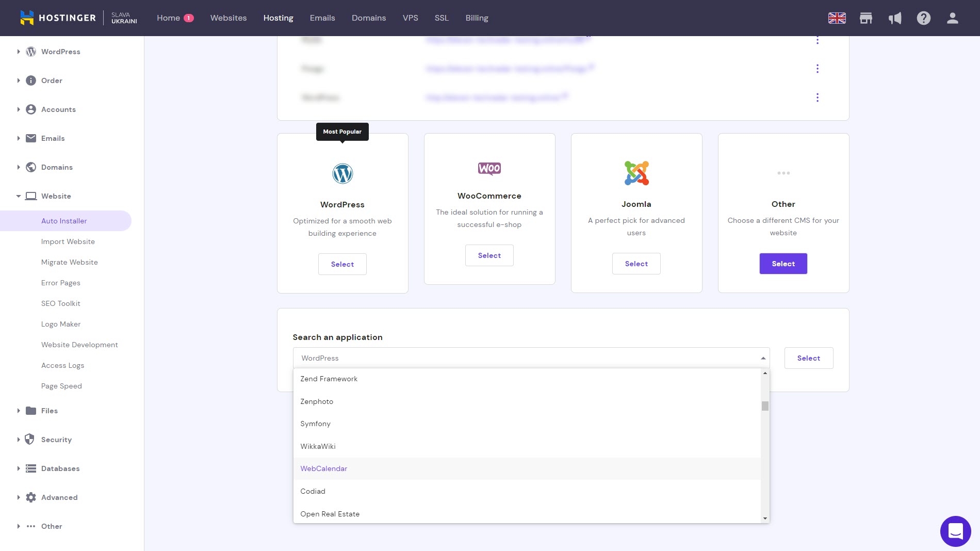Choose Zenphoto from the list

527,401
